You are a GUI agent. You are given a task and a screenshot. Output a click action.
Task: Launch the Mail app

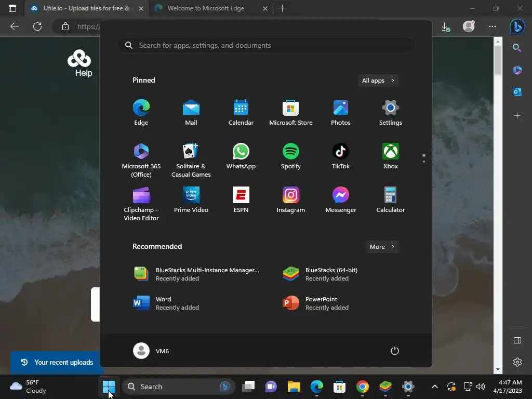(191, 113)
